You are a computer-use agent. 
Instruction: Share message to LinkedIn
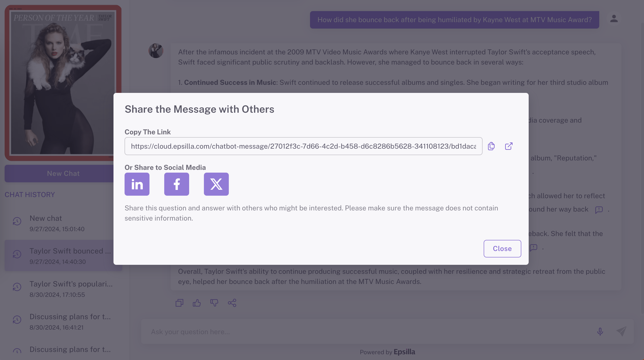137,184
